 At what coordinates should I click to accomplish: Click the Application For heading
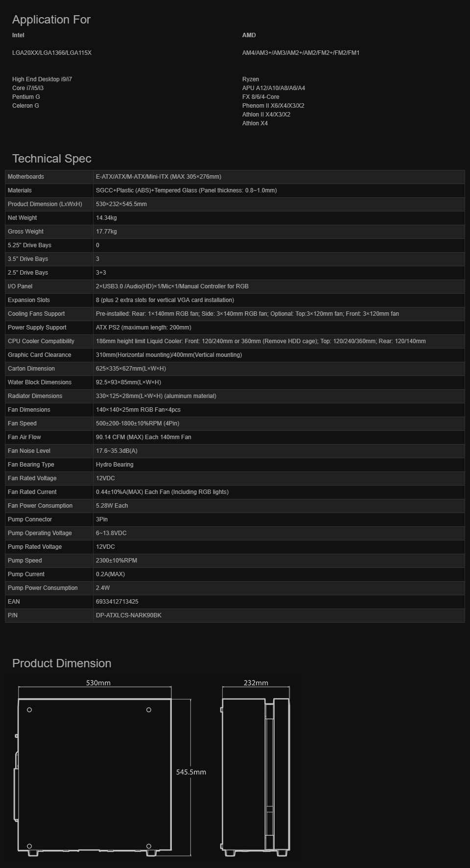point(51,20)
